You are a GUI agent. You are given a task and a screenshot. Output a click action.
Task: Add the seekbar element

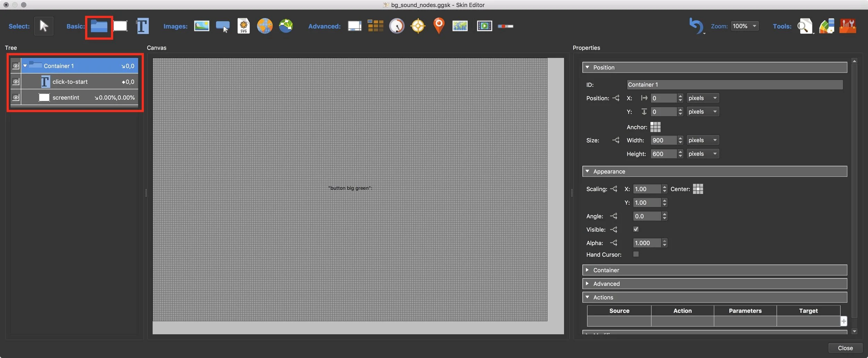pyautogui.click(x=506, y=26)
